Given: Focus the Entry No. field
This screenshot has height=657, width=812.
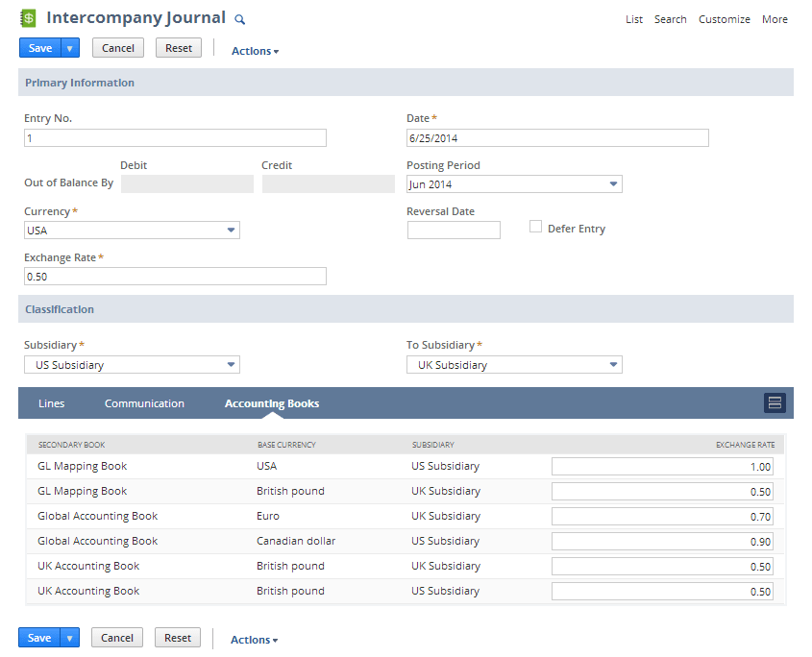Looking at the screenshot, I should coord(175,137).
